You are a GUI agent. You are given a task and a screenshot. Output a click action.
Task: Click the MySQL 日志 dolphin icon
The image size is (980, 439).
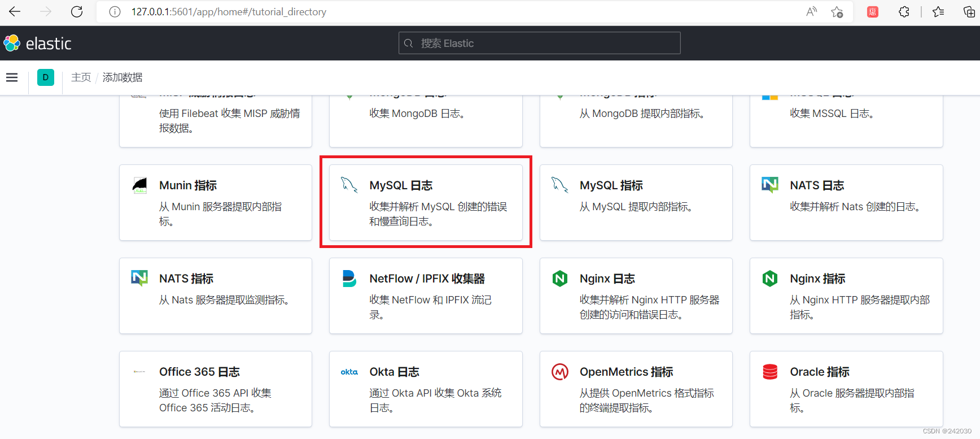[349, 185]
